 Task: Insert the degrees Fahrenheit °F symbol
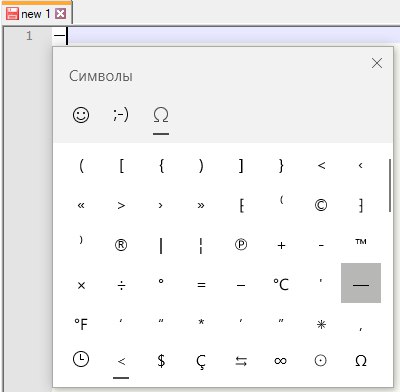point(81,324)
